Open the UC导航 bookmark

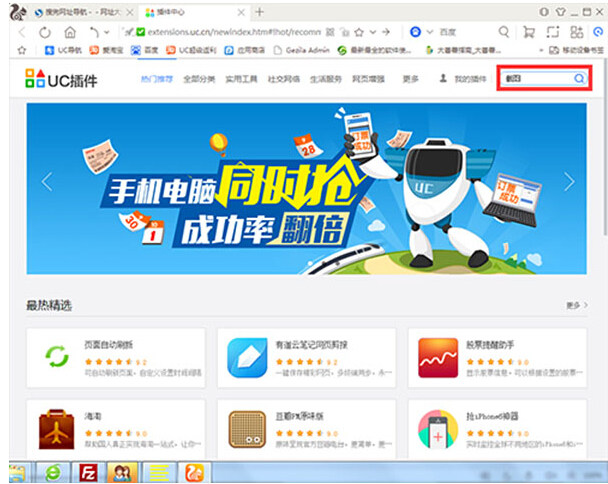tap(64, 50)
